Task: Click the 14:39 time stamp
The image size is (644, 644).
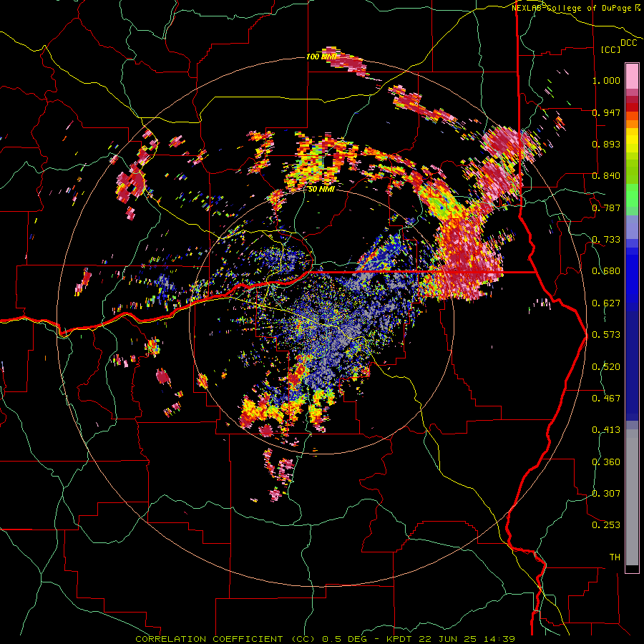Action: 499,639
